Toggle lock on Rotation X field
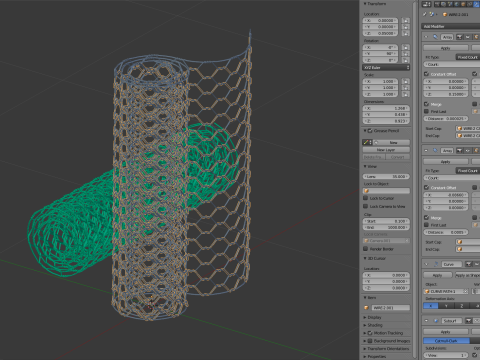The height and width of the screenshot is (360, 480). 406,47
